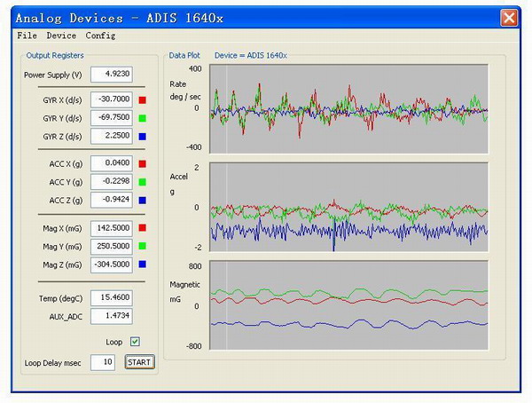The width and height of the screenshot is (532, 403).
Task: Click the GYR X value field
Action: [112, 99]
